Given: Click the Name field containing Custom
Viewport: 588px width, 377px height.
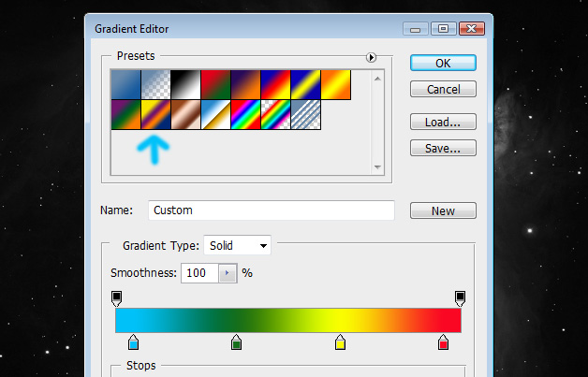Looking at the screenshot, I should click(272, 210).
